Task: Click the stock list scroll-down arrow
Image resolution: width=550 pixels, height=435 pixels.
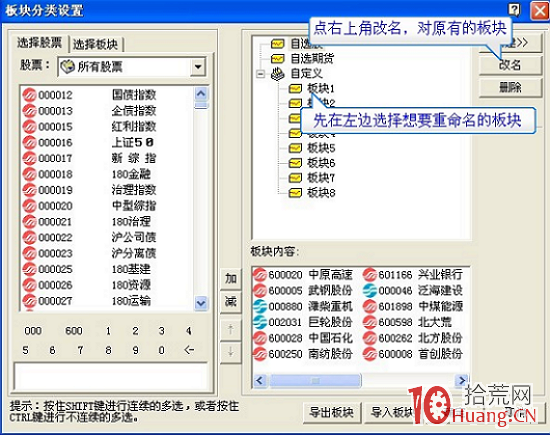Action: click(201, 303)
